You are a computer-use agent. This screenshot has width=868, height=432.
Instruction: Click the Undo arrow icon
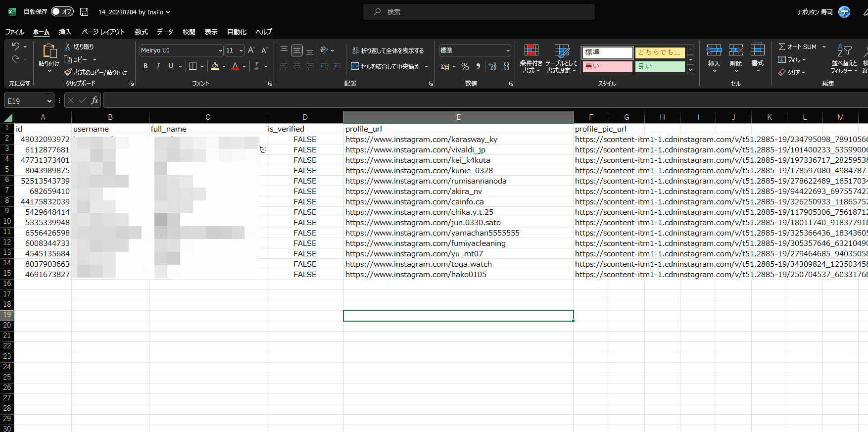coord(16,46)
